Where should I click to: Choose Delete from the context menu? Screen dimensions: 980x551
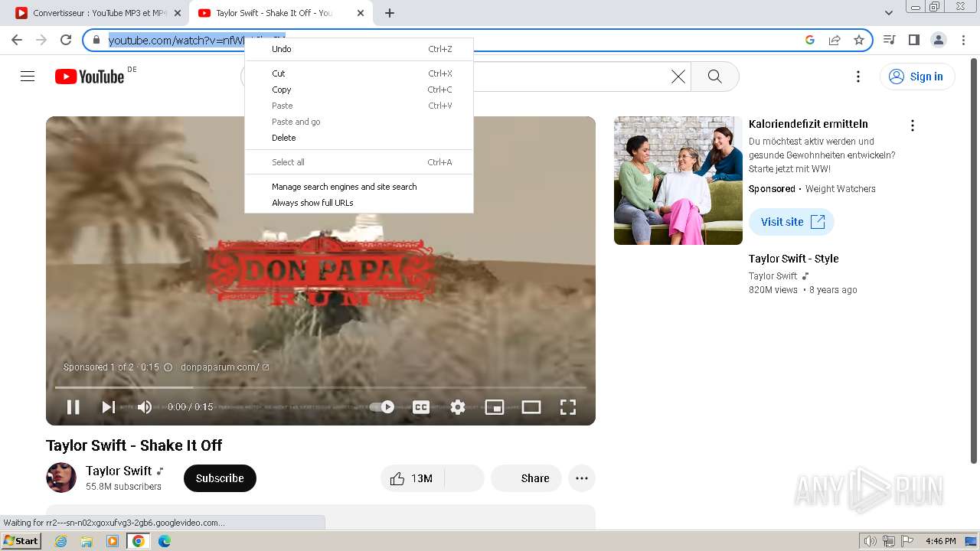point(359,138)
